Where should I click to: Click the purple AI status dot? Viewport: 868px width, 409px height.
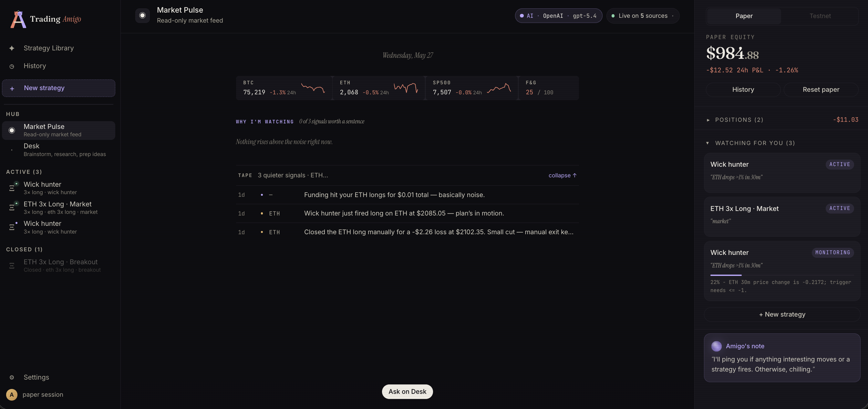point(522,16)
